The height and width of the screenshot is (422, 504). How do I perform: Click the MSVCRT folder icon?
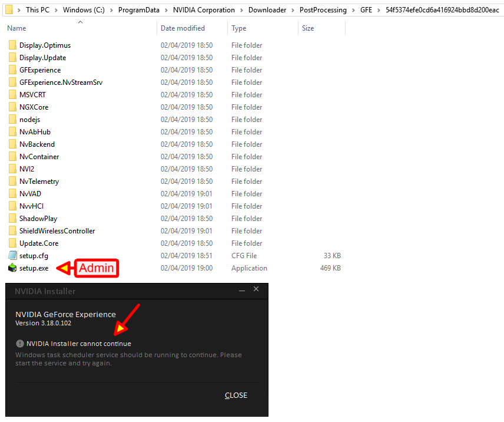[12, 94]
